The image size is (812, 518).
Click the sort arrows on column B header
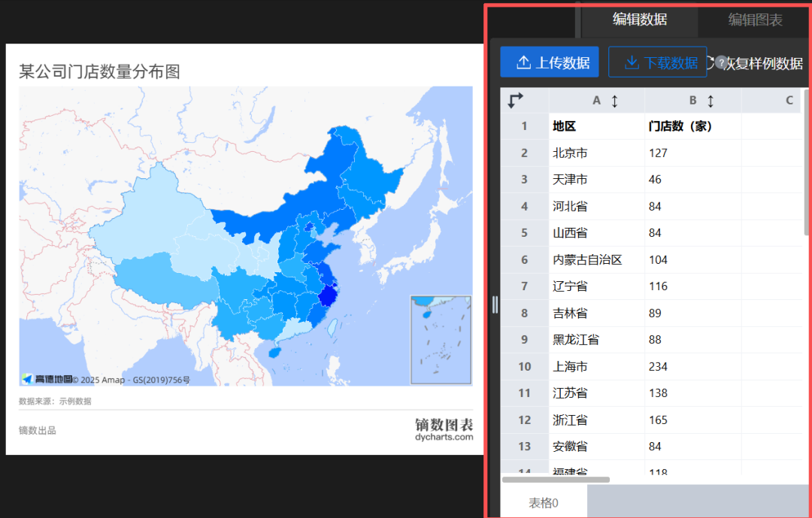[x=711, y=100]
